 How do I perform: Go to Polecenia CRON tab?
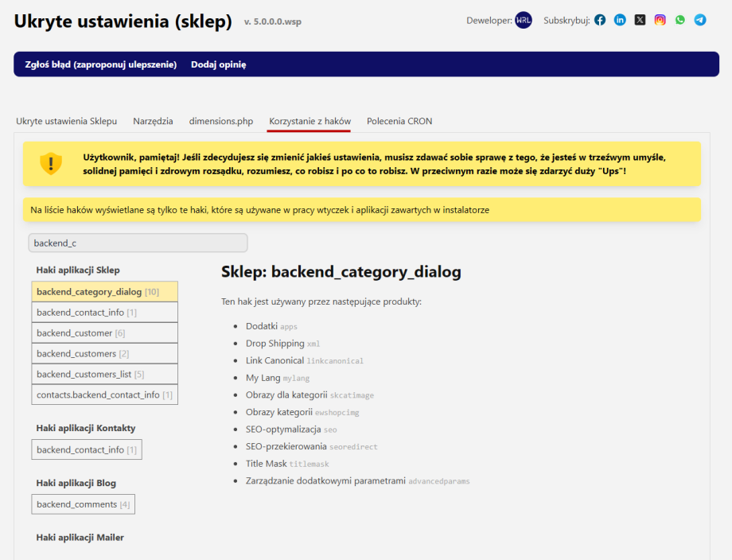point(399,121)
